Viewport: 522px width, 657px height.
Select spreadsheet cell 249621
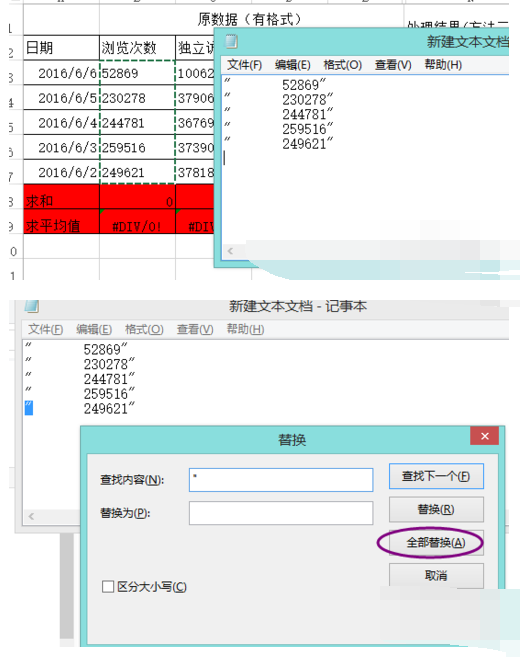point(137,172)
